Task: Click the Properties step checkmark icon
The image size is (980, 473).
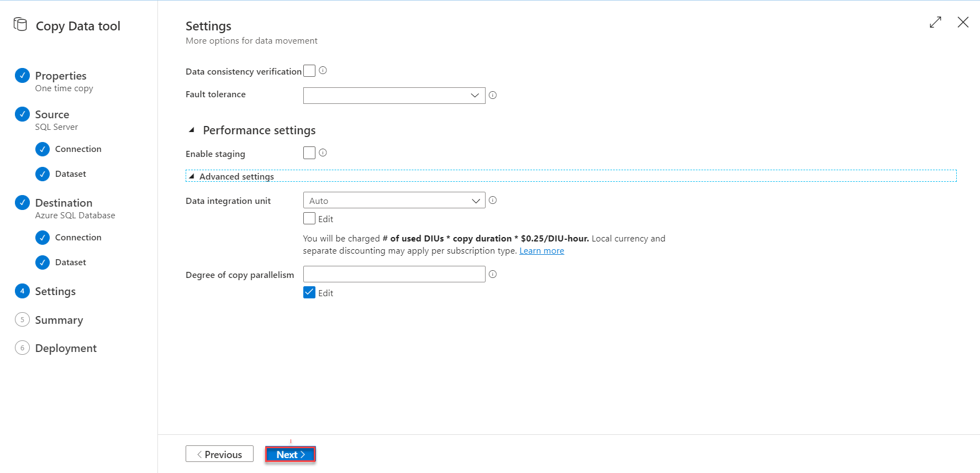Action: pyautogui.click(x=22, y=75)
